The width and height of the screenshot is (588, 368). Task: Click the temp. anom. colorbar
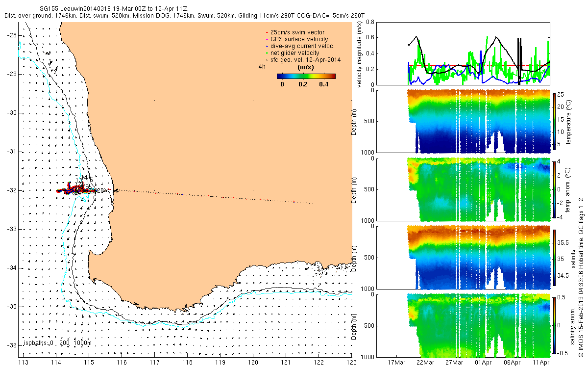pos(554,189)
